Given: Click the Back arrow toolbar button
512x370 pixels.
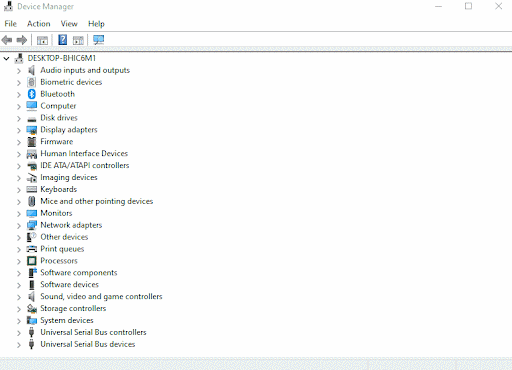Looking at the screenshot, I should point(7,40).
